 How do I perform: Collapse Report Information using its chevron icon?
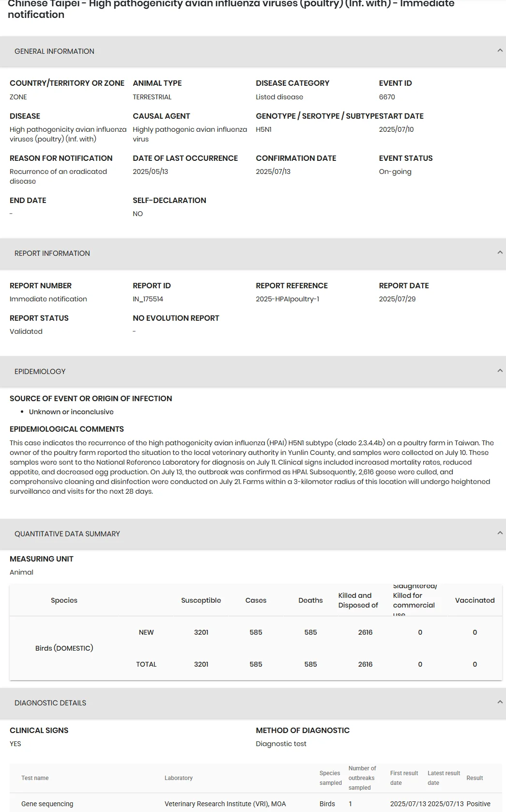(x=500, y=252)
